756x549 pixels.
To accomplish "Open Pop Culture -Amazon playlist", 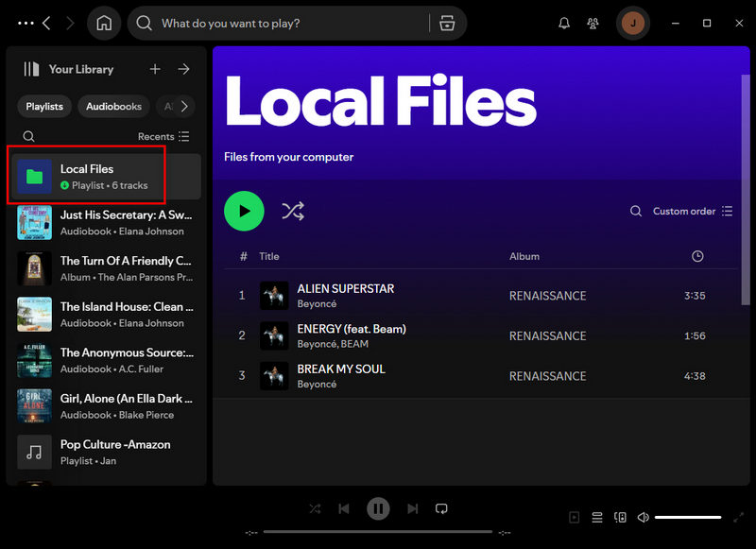I will click(x=106, y=452).
